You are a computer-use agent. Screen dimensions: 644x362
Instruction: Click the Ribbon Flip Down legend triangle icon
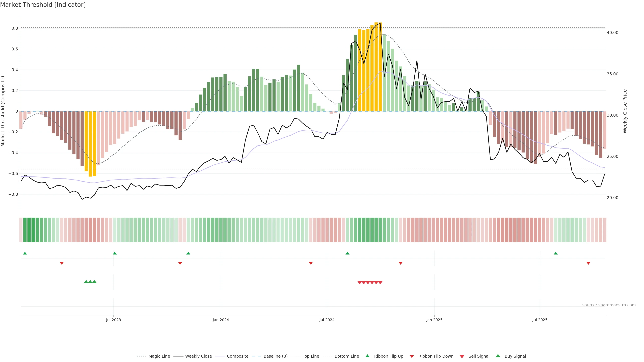(412, 356)
